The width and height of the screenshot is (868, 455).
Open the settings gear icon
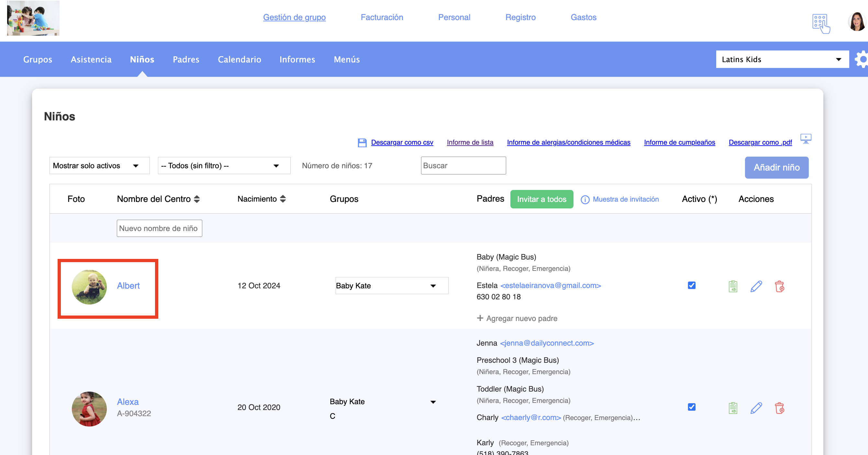pyautogui.click(x=861, y=59)
